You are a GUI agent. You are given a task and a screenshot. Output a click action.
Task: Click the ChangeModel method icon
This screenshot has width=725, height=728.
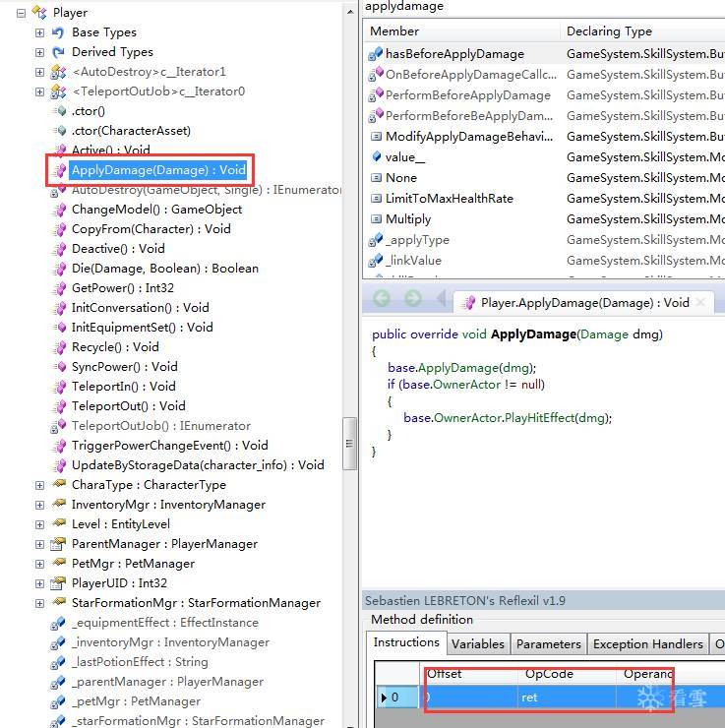(x=59, y=210)
